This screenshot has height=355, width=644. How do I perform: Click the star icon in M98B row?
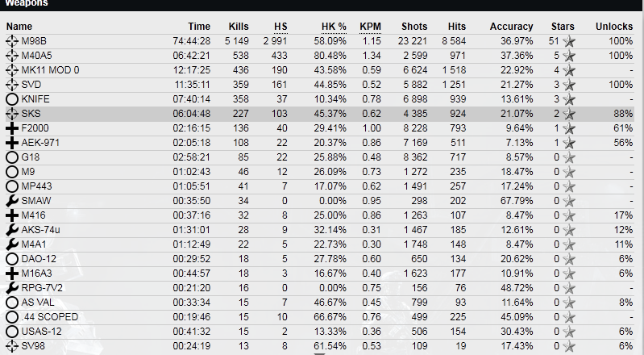click(x=569, y=41)
